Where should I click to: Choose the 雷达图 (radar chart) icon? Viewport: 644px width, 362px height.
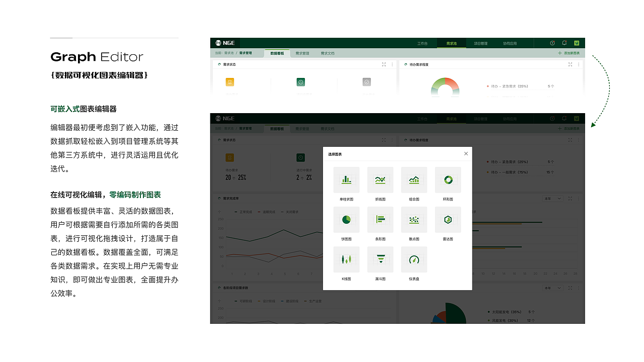(448, 220)
